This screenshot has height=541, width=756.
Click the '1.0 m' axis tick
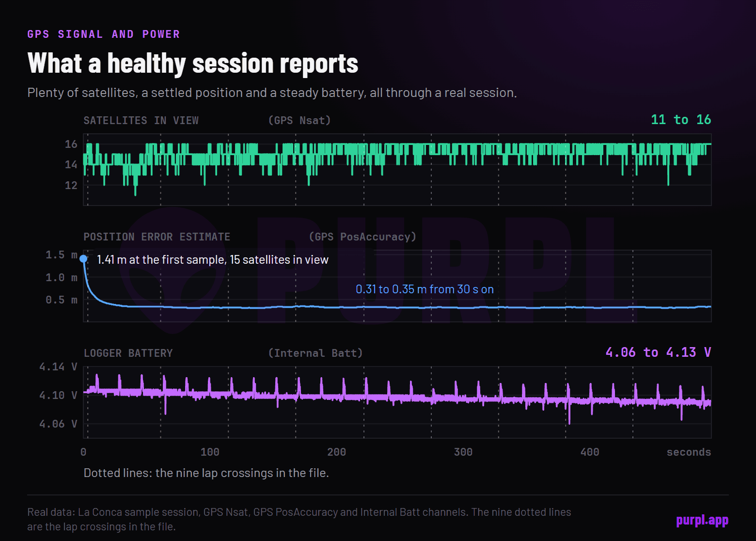coord(62,277)
